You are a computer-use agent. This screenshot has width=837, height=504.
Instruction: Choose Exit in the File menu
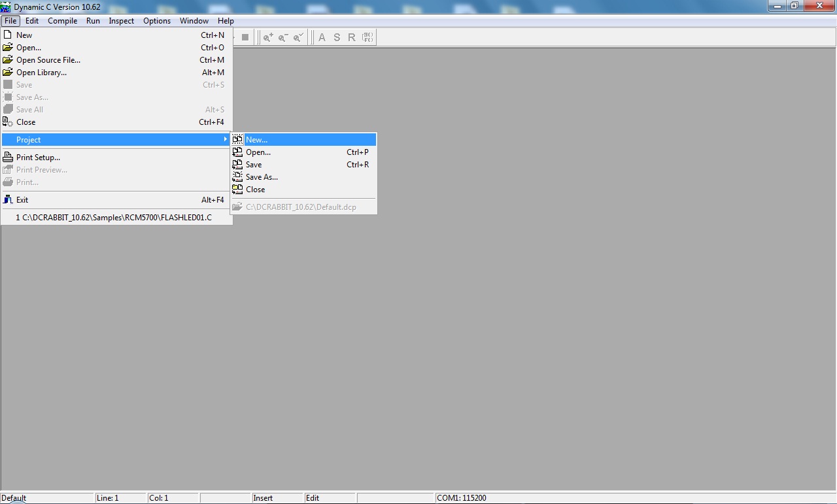coord(116,200)
